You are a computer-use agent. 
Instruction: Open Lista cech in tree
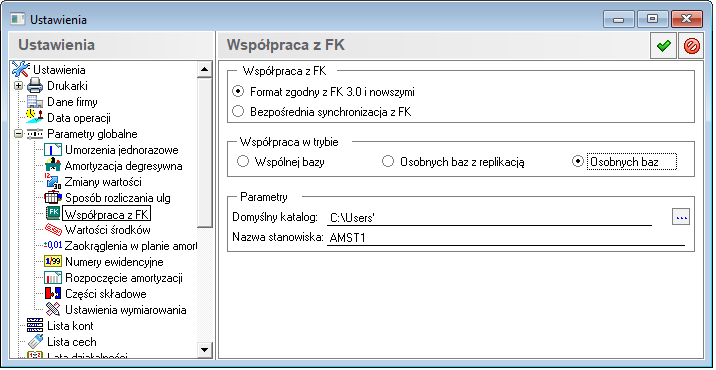point(72,342)
